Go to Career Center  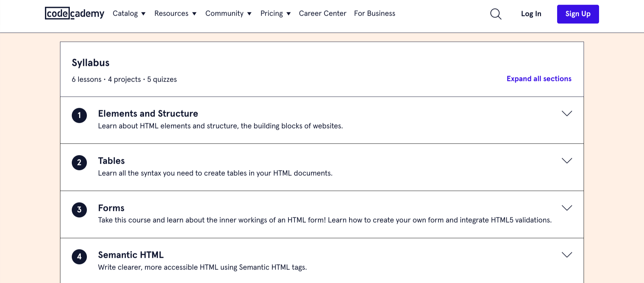pyautogui.click(x=322, y=13)
